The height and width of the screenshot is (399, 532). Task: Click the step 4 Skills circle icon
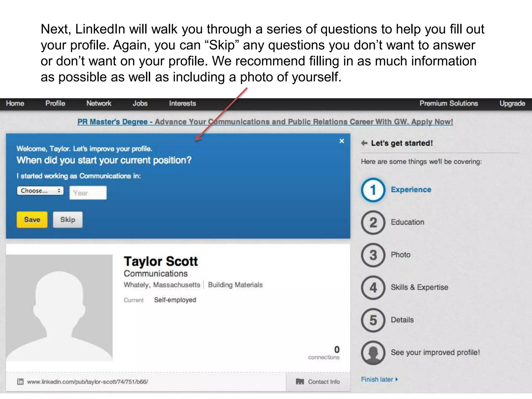373,288
